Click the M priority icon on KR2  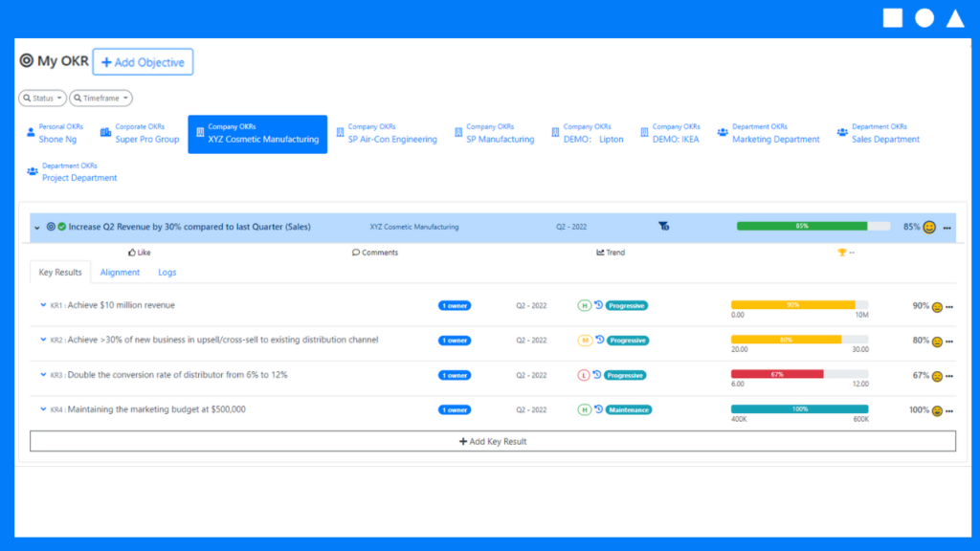[x=585, y=341]
